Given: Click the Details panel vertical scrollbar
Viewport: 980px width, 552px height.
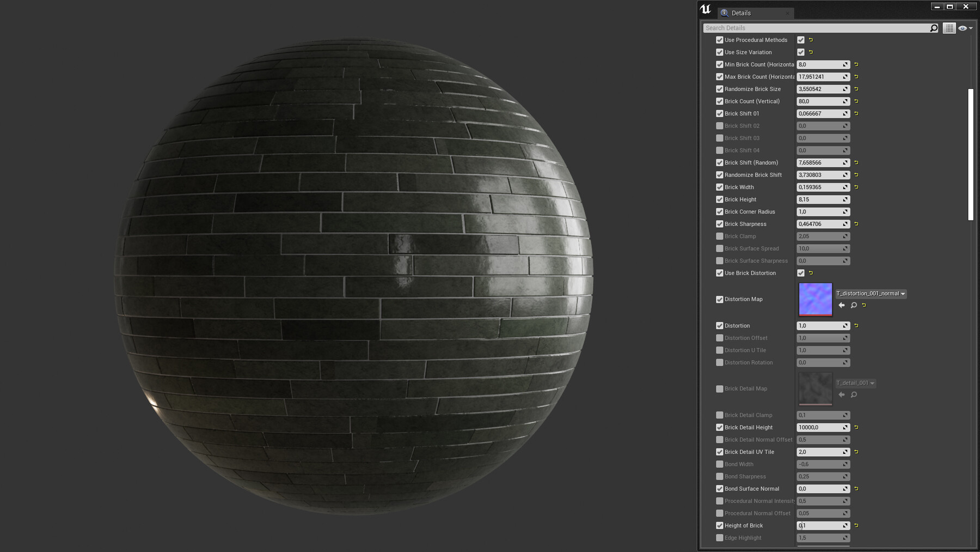Looking at the screenshot, I should point(971,154).
